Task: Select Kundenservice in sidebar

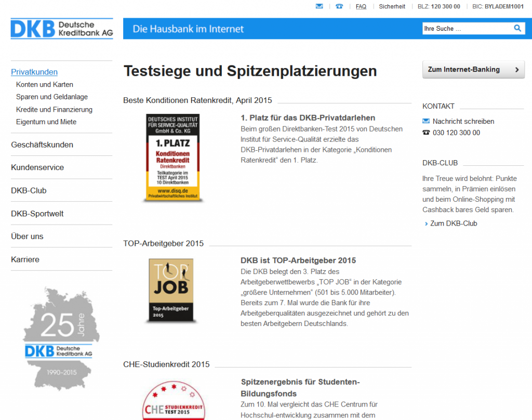Action: tap(37, 167)
